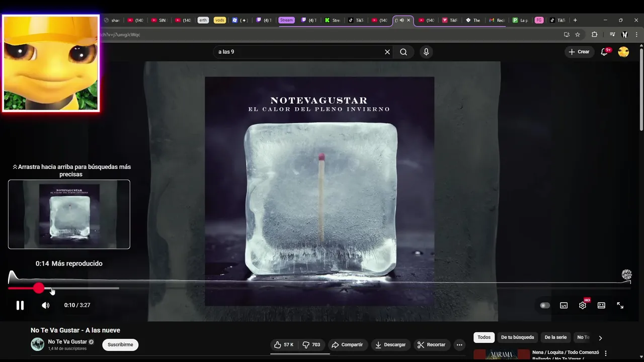Open the browser profile icon
Image resolution: width=644 pixels, height=362 pixels.
624,35
